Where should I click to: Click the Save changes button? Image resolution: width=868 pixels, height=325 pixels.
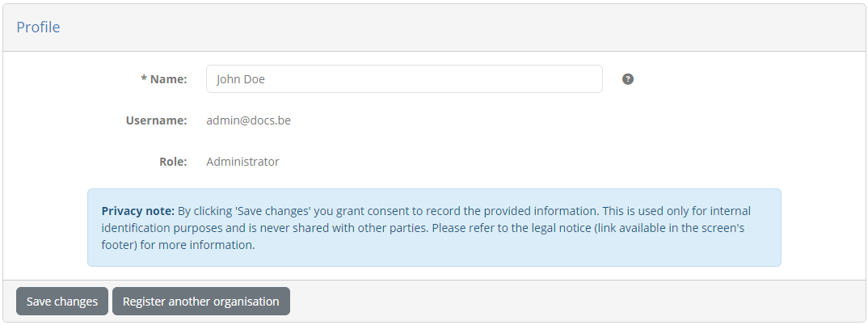pos(62,302)
